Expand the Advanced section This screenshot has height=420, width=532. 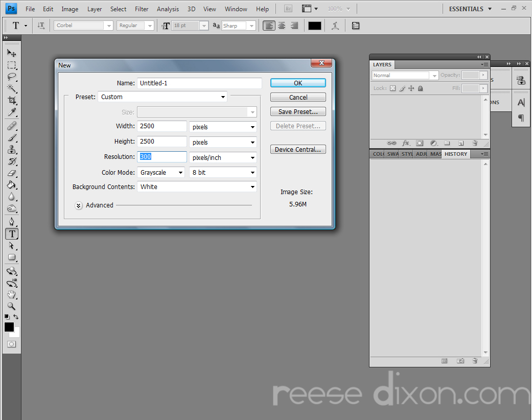click(x=79, y=205)
